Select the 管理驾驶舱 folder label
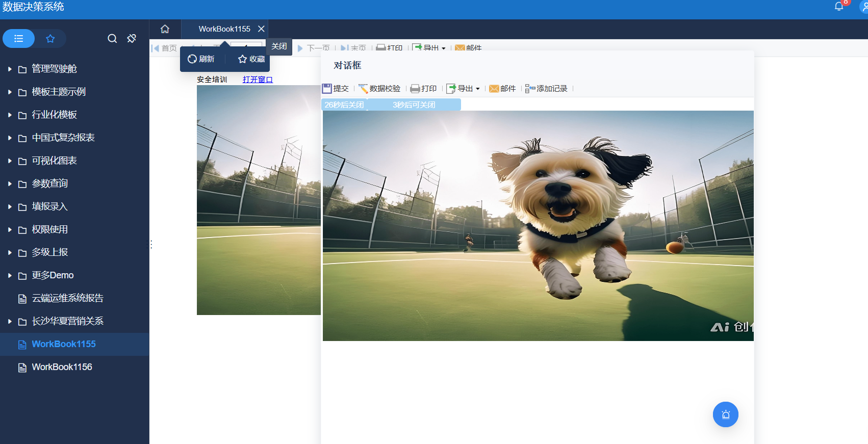868x444 pixels. tap(54, 69)
